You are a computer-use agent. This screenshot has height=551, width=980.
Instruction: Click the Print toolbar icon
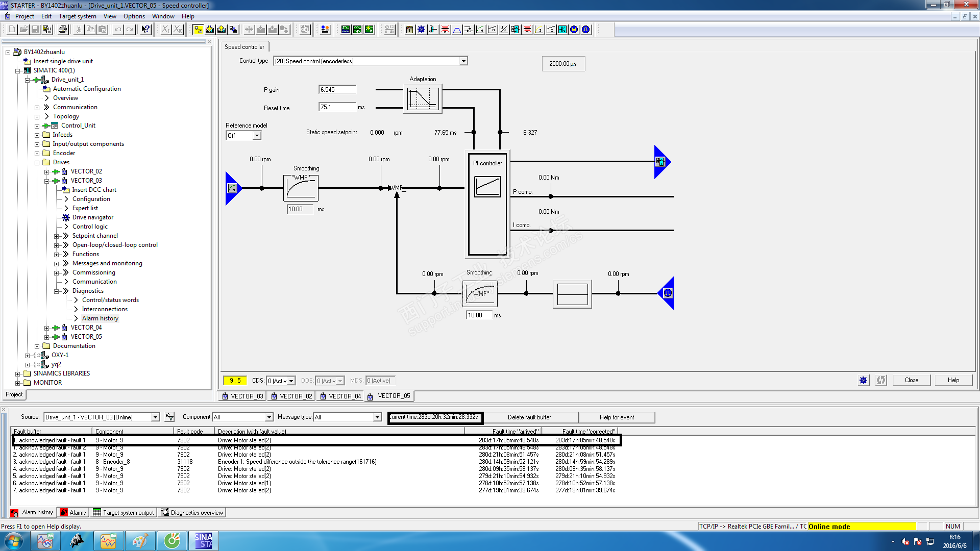click(x=63, y=30)
